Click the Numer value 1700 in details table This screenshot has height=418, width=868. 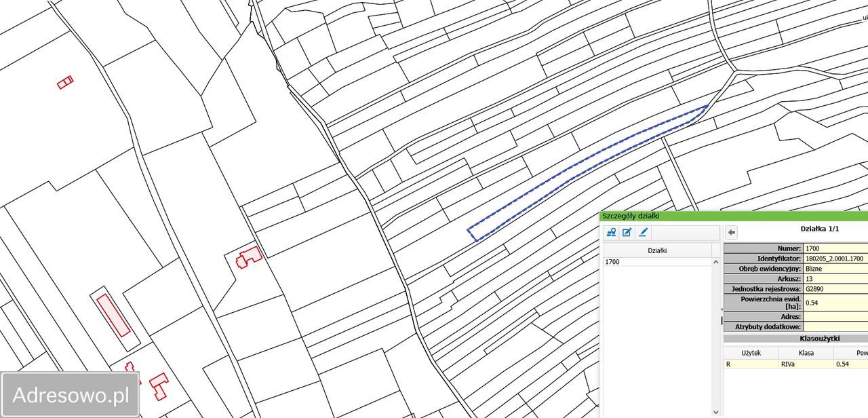tap(835, 248)
